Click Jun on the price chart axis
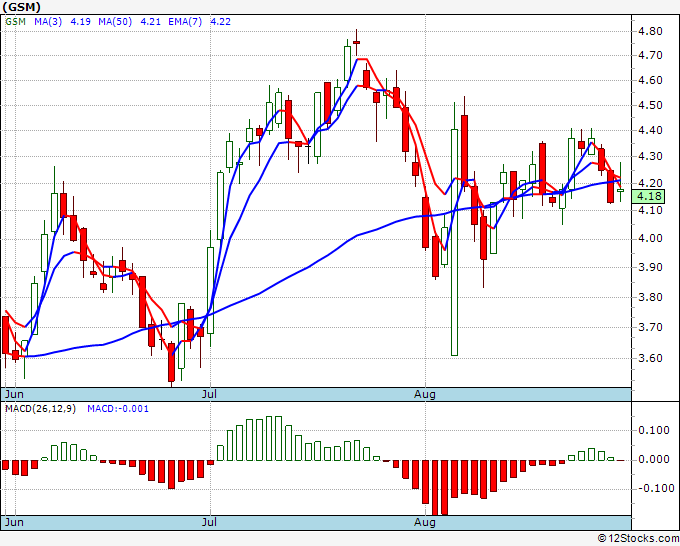This screenshot has height=546, width=680. pos(14,394)
